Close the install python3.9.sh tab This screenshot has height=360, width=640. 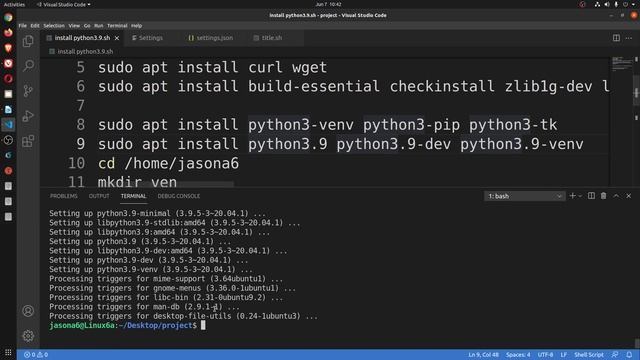tap(117, 38)
